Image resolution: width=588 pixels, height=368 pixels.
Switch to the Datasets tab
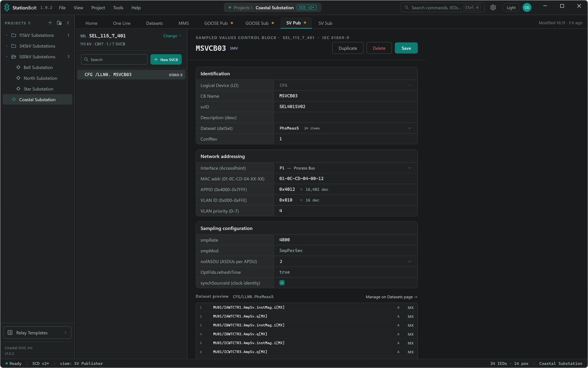tap(154, 23)
